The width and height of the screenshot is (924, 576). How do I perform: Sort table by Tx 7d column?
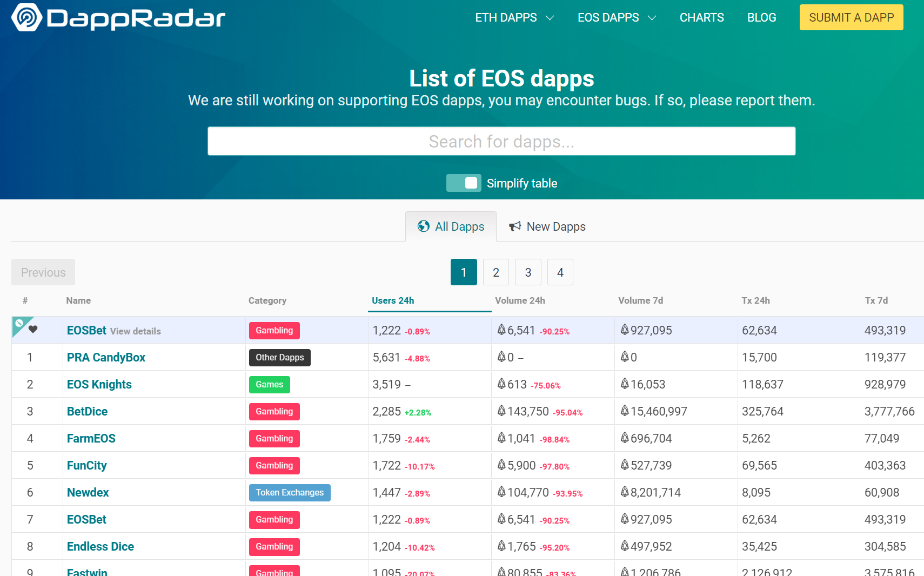[x=876, y=300]
